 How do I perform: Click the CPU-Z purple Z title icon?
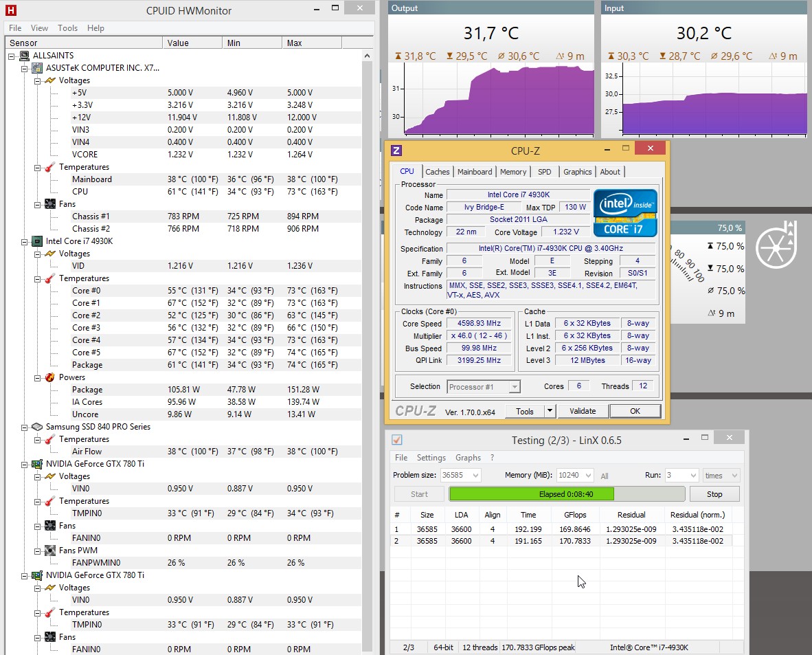click(396, 151)
